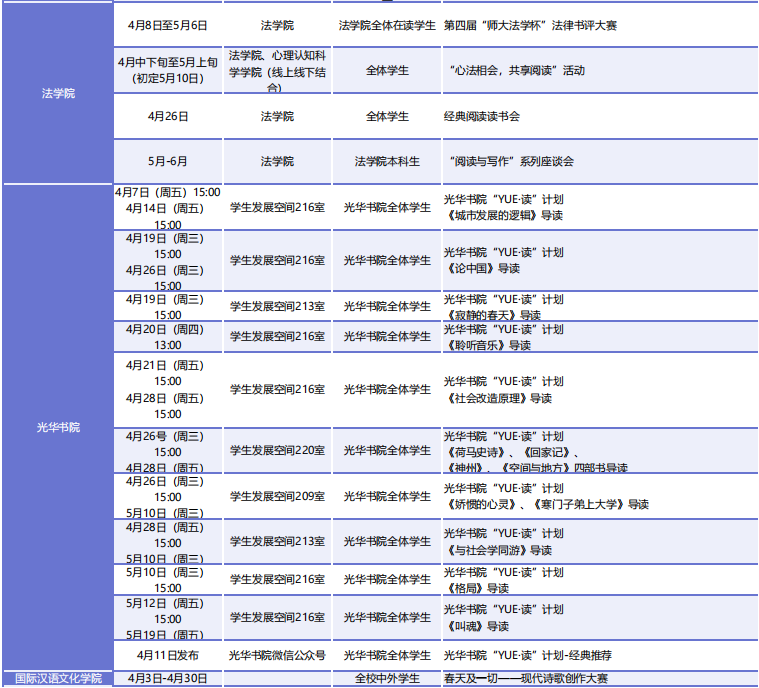Screen dimensions: 759x688
Task: Select the 光华书院微信公众号 cell
Action: [277, 656]
